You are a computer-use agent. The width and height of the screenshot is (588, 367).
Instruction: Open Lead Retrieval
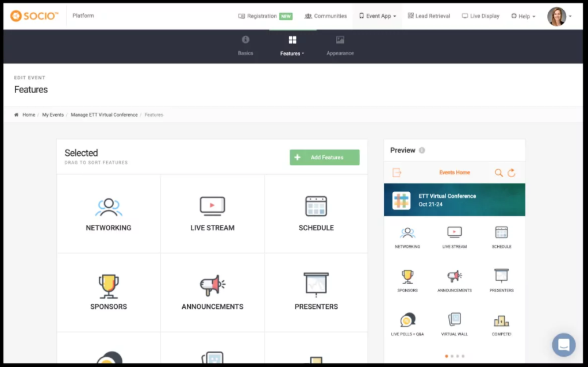(429, 16)
